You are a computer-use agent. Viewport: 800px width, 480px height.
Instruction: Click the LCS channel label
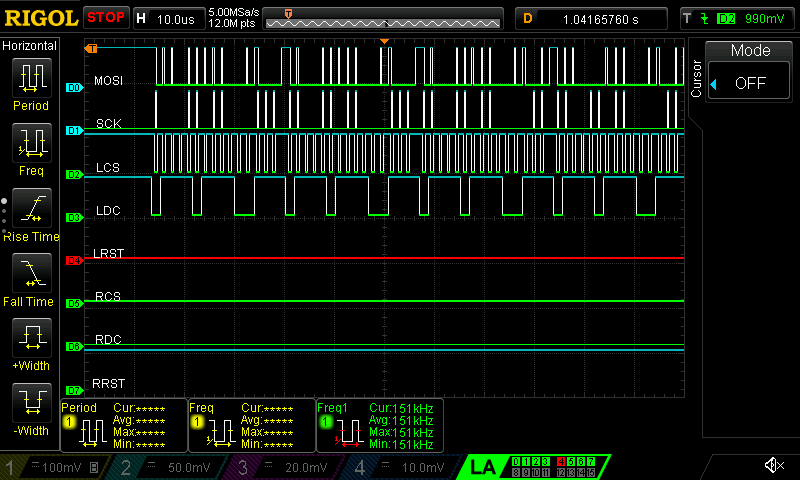pyautogui.click(x=108, y=167)
